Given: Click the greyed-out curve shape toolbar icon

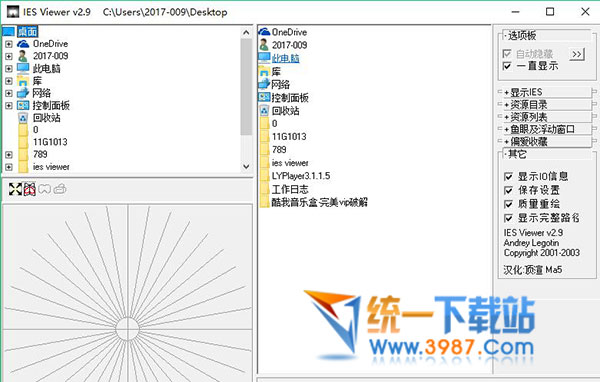Looking at the screenshot, I should click(45, 189).
